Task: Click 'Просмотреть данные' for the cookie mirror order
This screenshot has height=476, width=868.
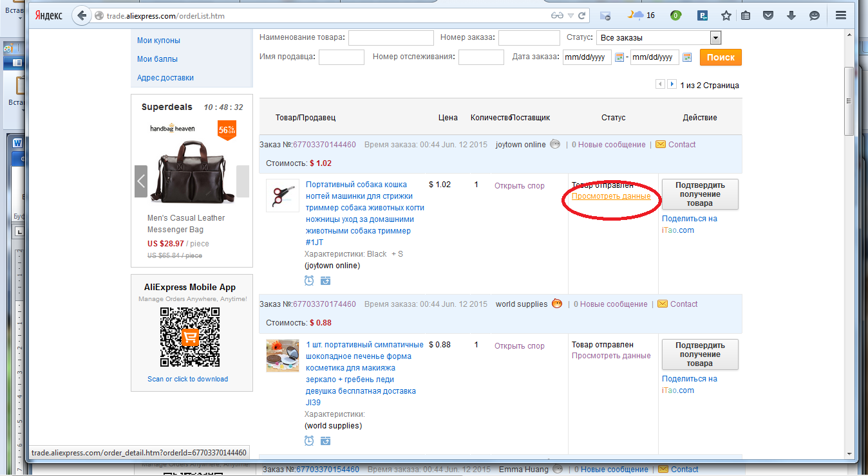Action: coord(611,356)
